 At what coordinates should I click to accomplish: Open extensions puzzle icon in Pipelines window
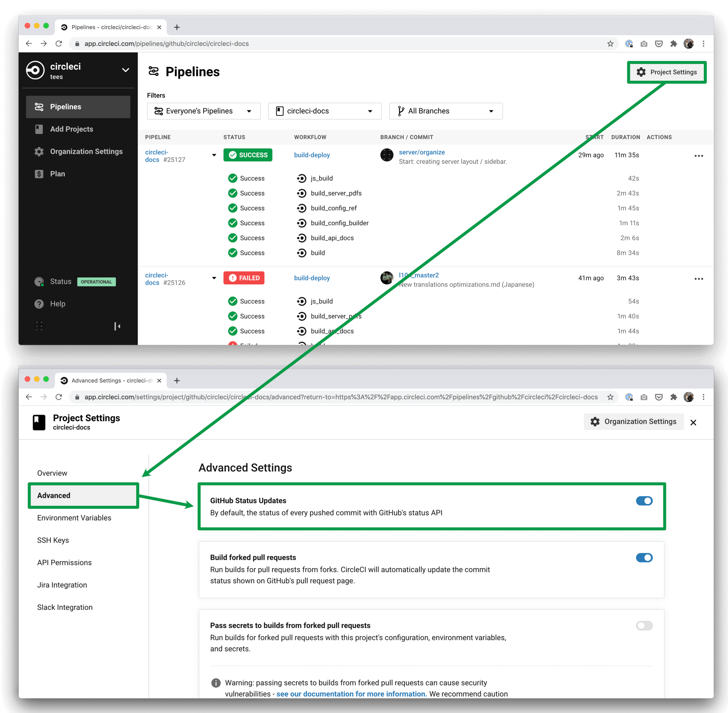673,44
